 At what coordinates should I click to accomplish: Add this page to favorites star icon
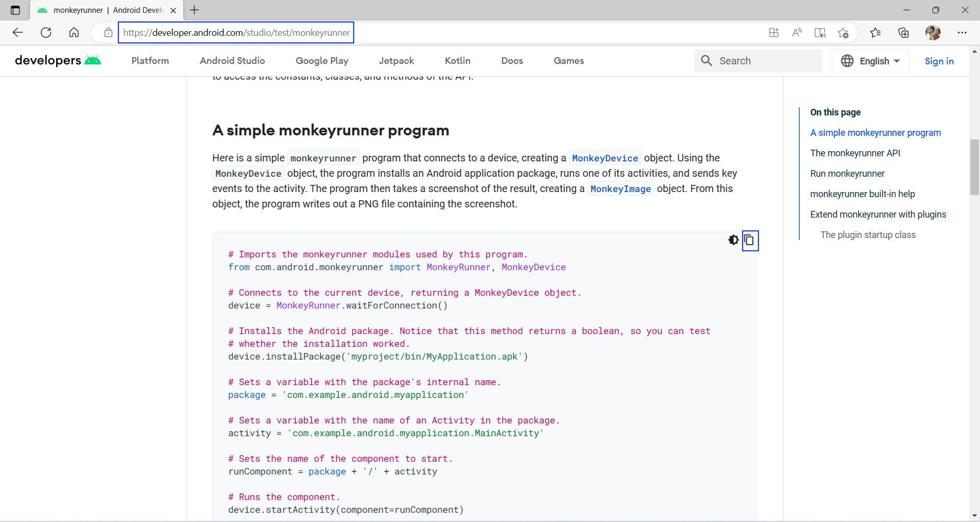[x=843, y=33]
